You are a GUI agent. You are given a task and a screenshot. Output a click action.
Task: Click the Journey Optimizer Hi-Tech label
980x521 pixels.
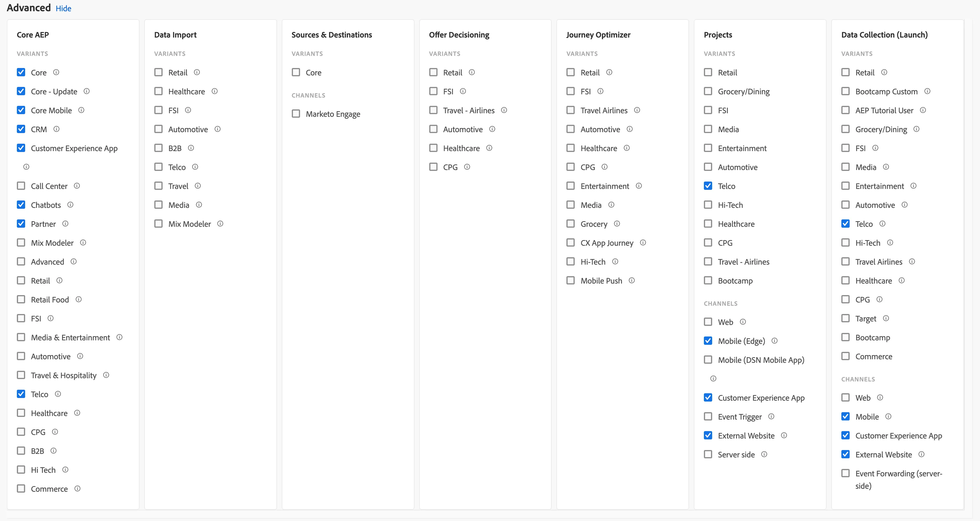tap(593, 262)
